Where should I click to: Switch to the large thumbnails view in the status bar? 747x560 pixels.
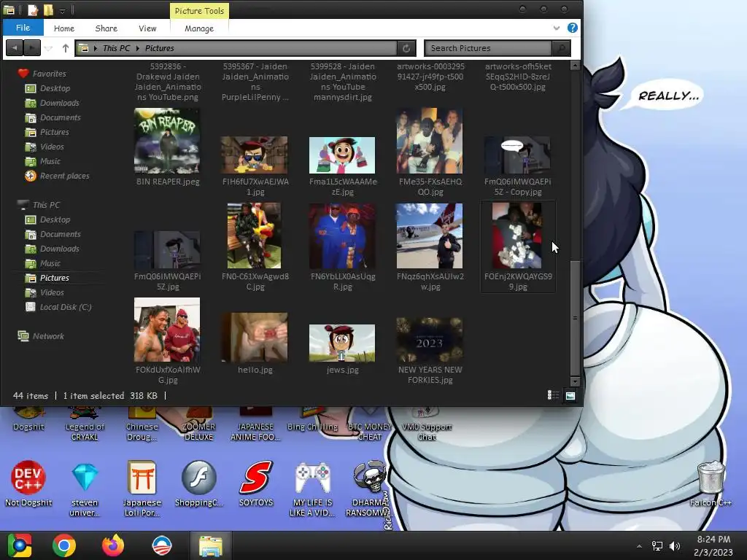click(570, 395)
